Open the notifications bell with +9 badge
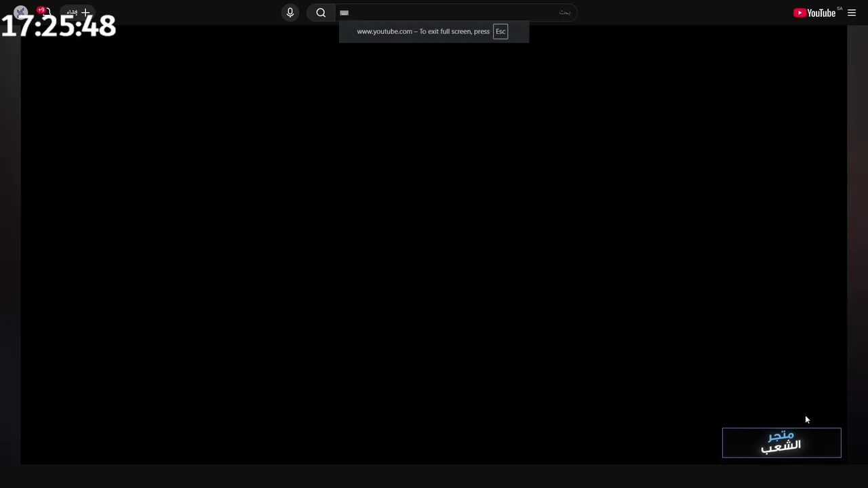This screenshot has height=488, width=868. click(45, 12)
